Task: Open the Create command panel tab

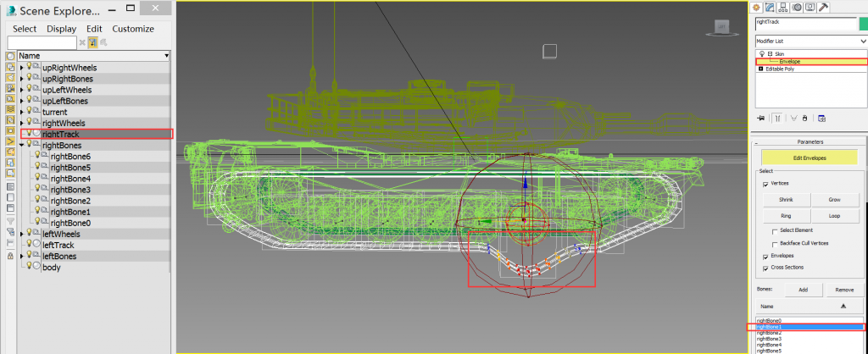Action: point(757,8)
